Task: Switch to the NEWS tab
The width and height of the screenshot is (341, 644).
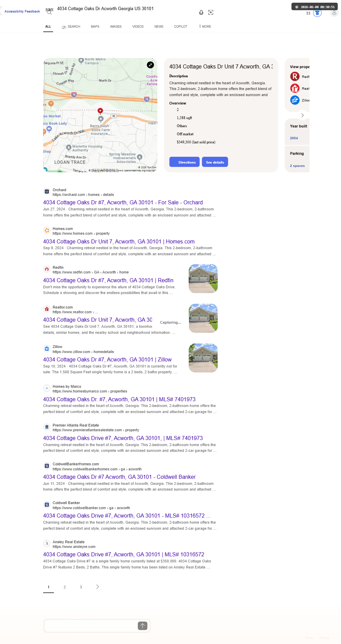Action: click(159, 27)
